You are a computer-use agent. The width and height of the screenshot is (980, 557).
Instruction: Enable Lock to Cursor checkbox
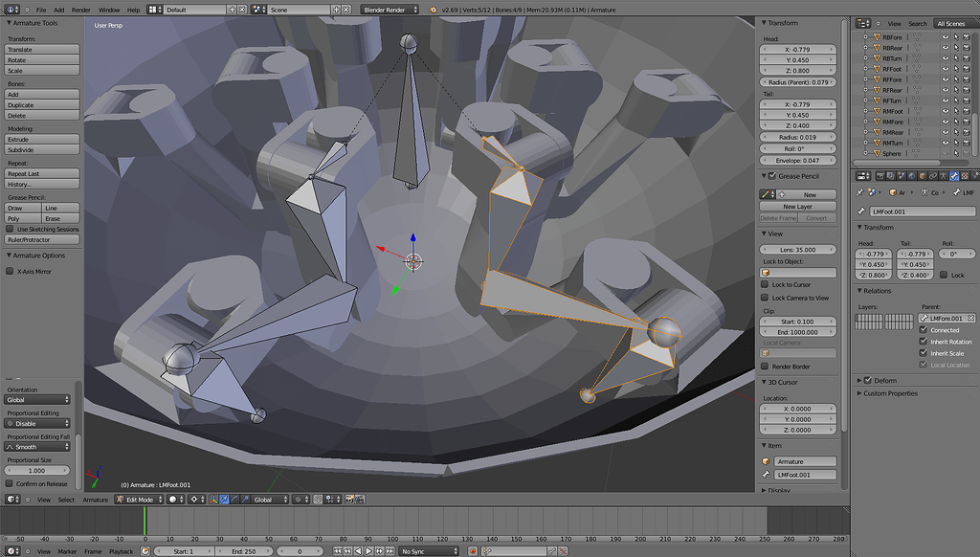tap(765, 284)
